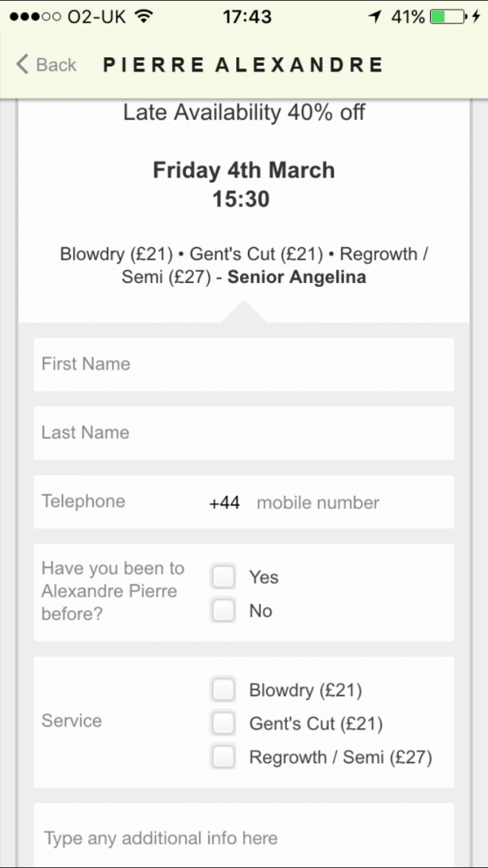Tap the battery icon in status bar

[x=447, y=16]
